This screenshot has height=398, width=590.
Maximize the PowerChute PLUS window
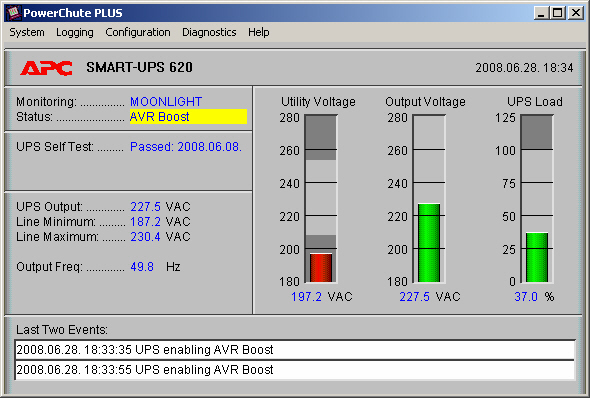(558, 13)
